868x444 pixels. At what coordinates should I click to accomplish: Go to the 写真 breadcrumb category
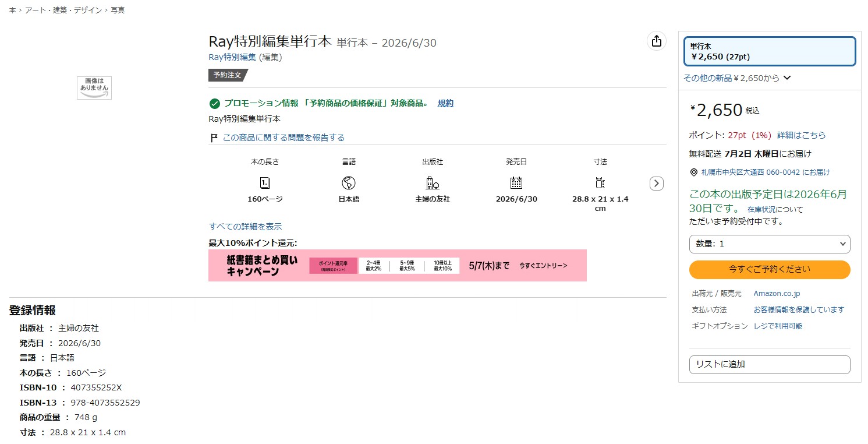[118, 10]
